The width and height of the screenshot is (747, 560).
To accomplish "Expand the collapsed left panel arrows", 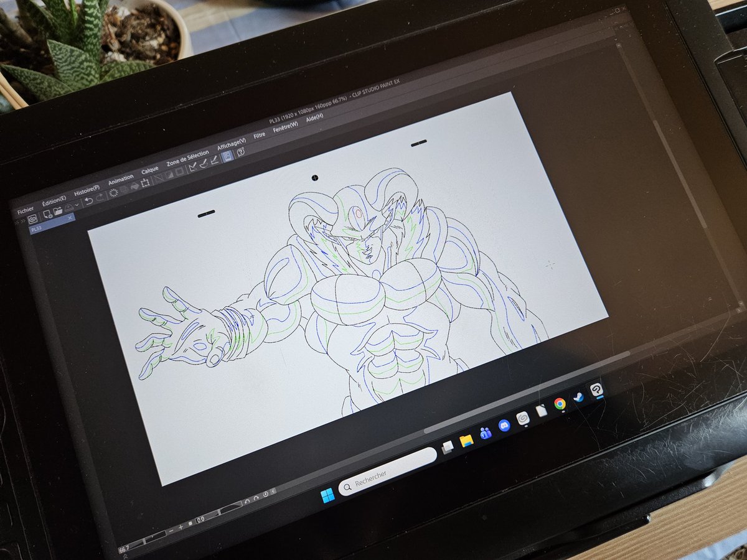I will tap(20, 222).
